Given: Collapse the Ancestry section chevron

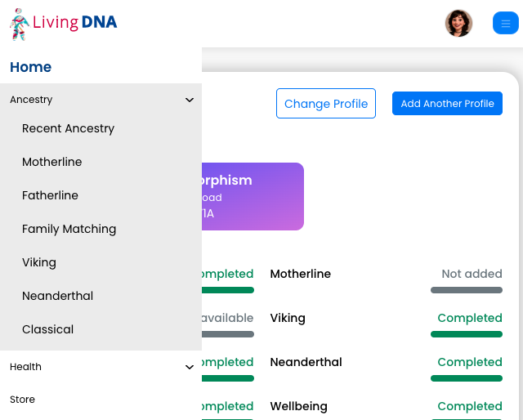Looking at the screenshot, I should tap(190, 100).
